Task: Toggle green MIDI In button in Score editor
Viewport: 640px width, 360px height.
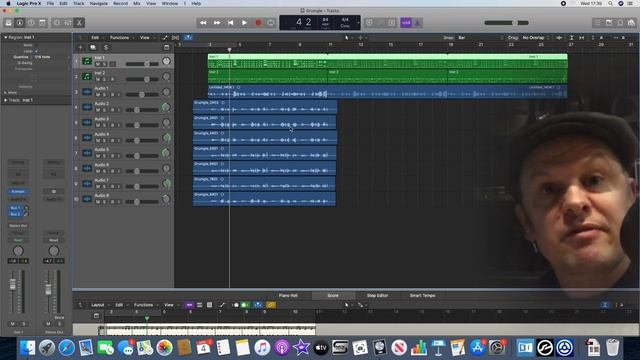Action: (x=245, y=305)
